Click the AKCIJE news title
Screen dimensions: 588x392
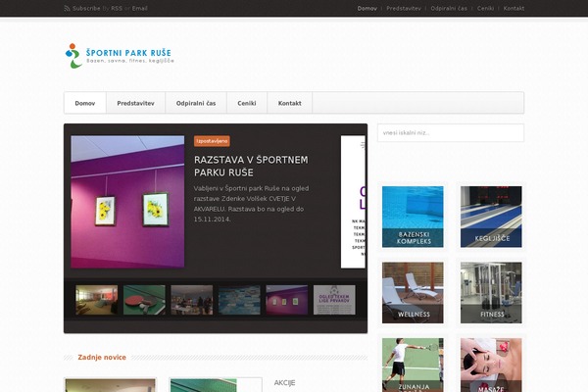(284, 382)
